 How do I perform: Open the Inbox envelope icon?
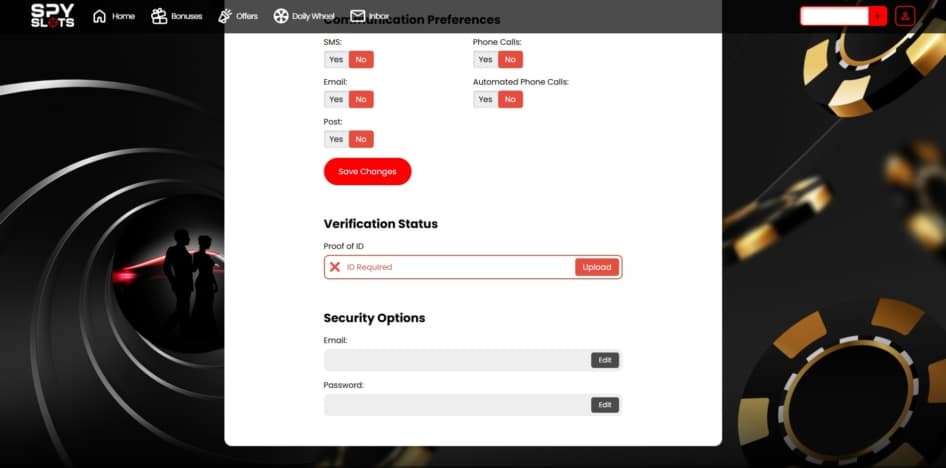pyautogui.click(x=358, y=16)
